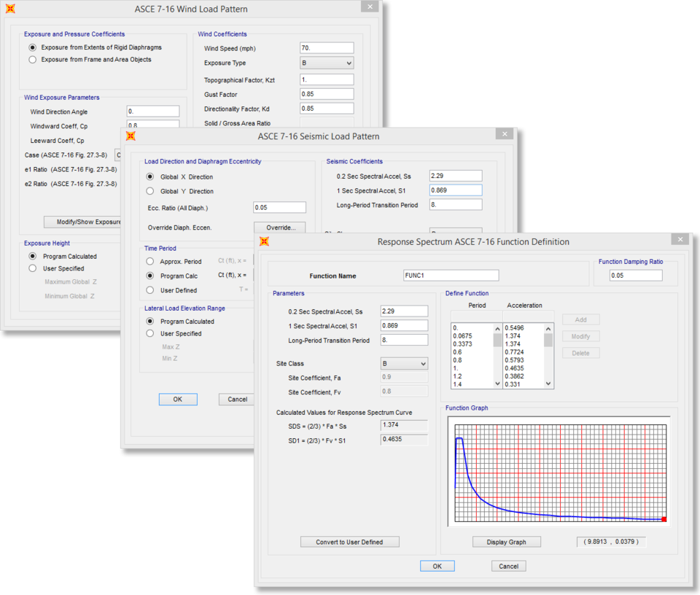Screen dimensions: 700x595
Task: Click the app icon in Response Spectrum title bar
Action: point(264,241)
